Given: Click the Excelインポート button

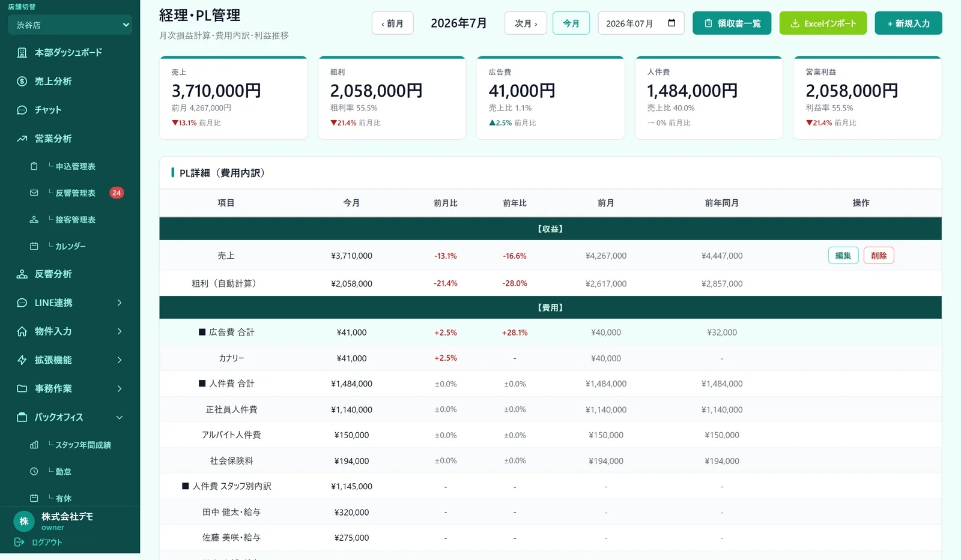Looking at the screenshot, I should [823, 23].
